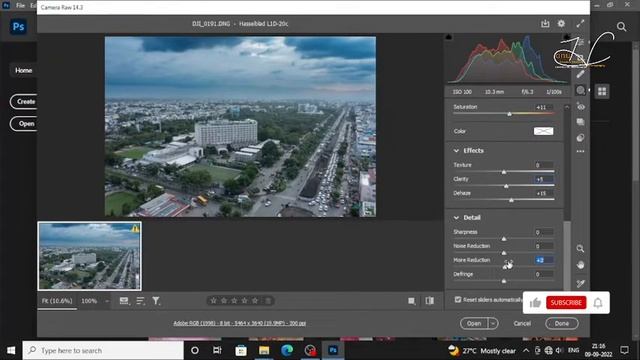Select the DJI_0191 filmstrip thumbnail
Image resolution: width=640 pixels, height=360 pixels.
(x=89, y=256)
